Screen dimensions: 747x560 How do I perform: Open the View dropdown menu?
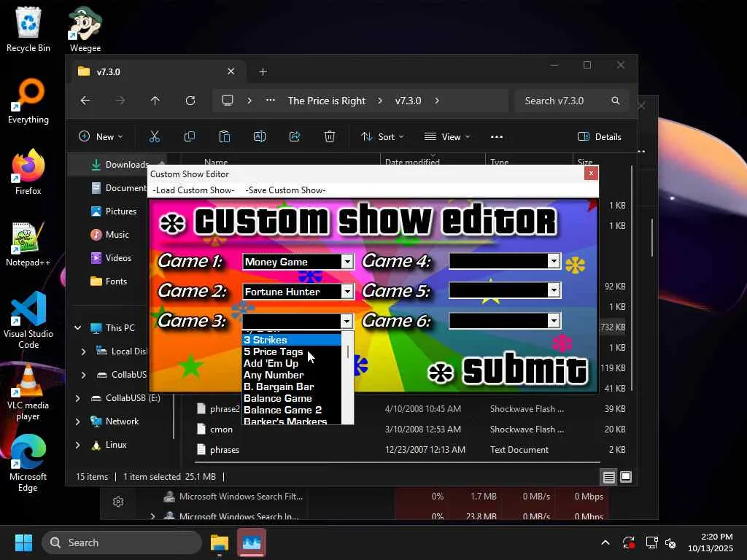pyautogui.click(x=447, y=136)
